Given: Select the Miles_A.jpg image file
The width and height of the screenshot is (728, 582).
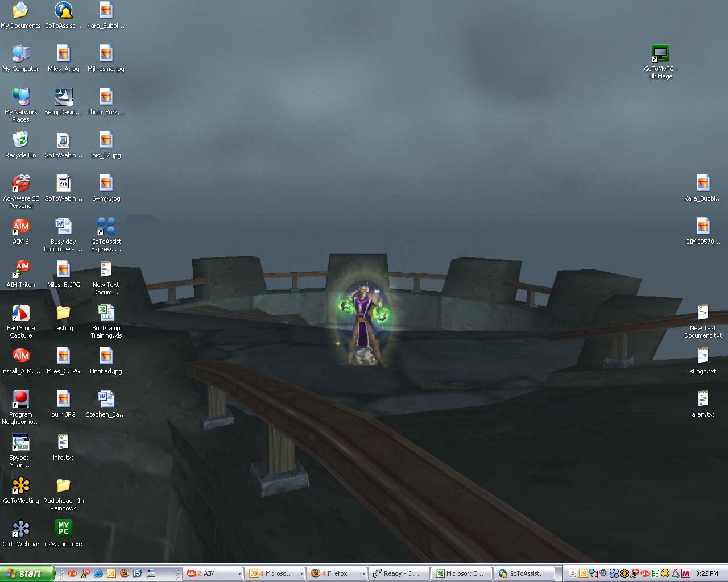Looking at the screenshot, I should point(63,59).
